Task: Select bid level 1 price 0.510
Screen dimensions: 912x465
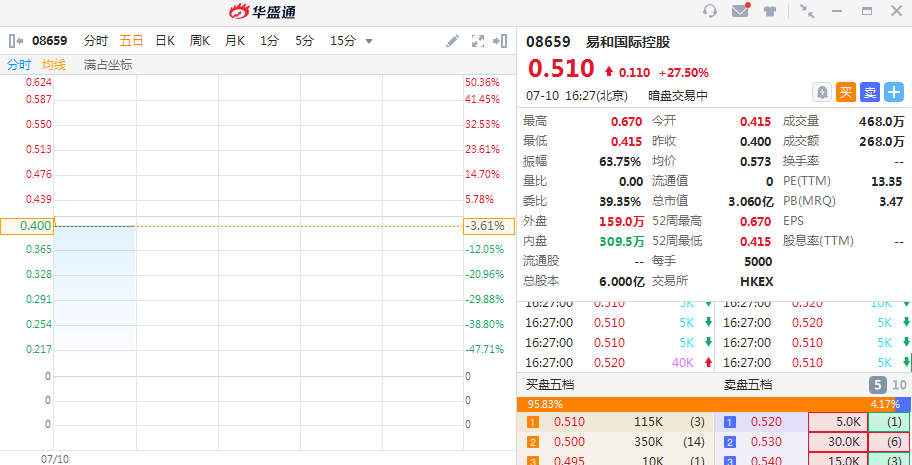Action: pos(569,422)
